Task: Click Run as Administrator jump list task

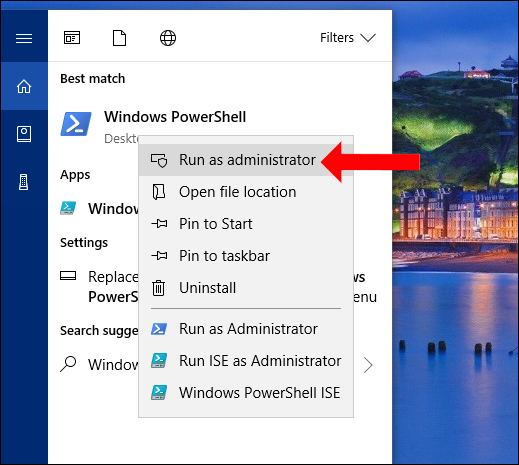Action: pyautogui.click(x=246, y=329)
